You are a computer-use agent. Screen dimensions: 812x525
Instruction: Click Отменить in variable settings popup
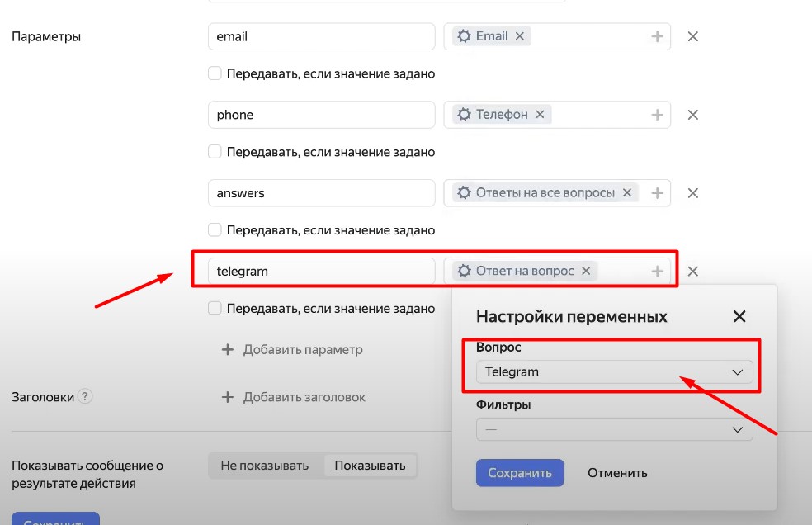pyautogui.click(x=617, y=473)
